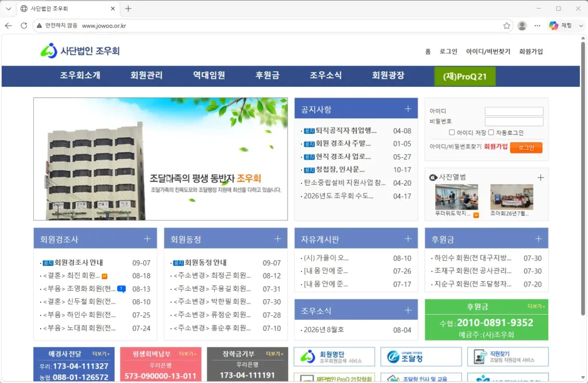Click the orange 로그인 button
588x383 pixels.
(526, 148)
